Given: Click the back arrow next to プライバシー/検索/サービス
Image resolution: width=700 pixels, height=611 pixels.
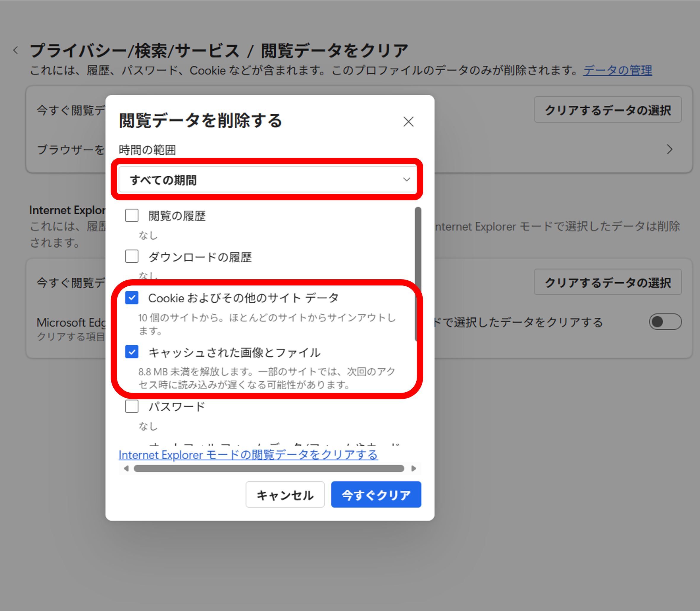Looking at the screenshot, I should point(15,50).
